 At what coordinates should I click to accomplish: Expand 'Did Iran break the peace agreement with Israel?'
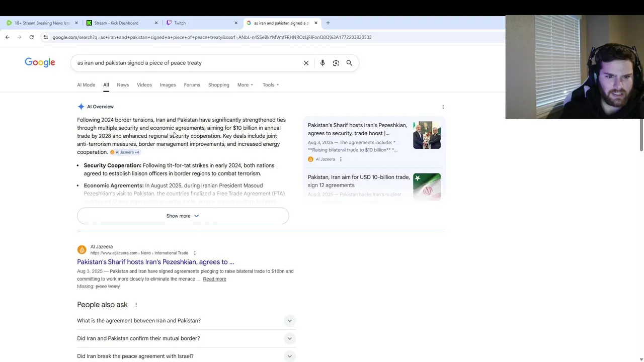pos(186,356)
